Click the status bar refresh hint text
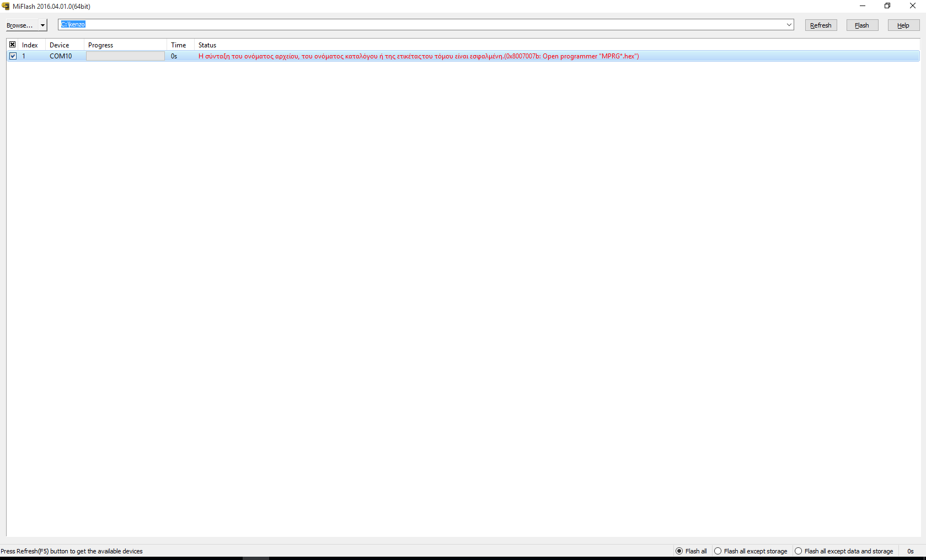The width and height of the screenshot is (926, 560). point(72,551)
